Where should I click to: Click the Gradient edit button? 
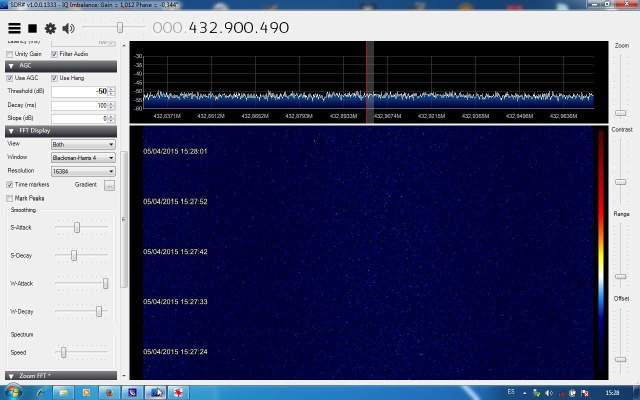(110, 185)
